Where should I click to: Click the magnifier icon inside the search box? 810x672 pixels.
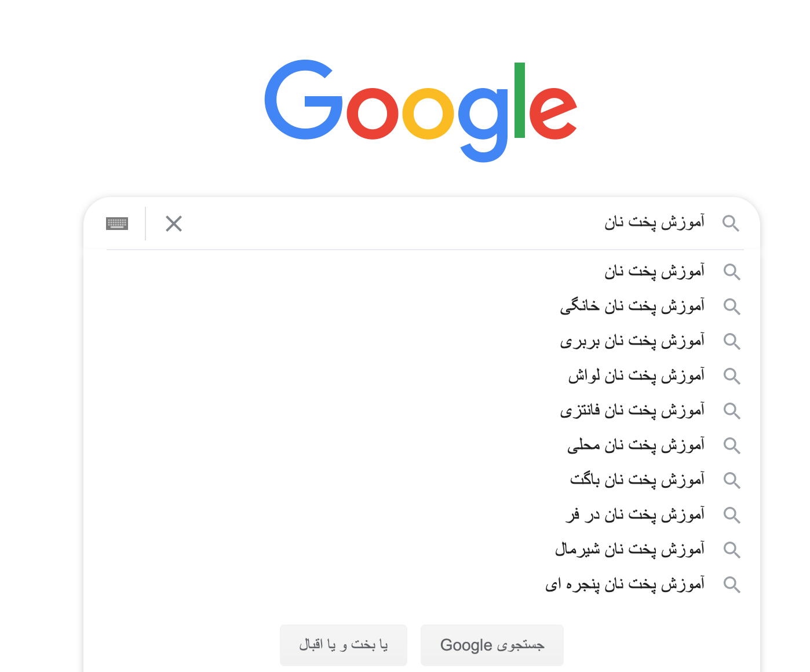[731, 224]
